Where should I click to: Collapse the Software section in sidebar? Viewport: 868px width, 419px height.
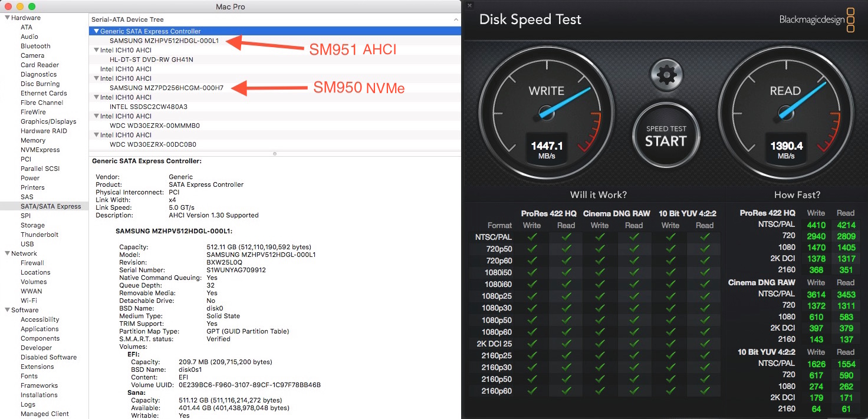click(x=7, y=310)
